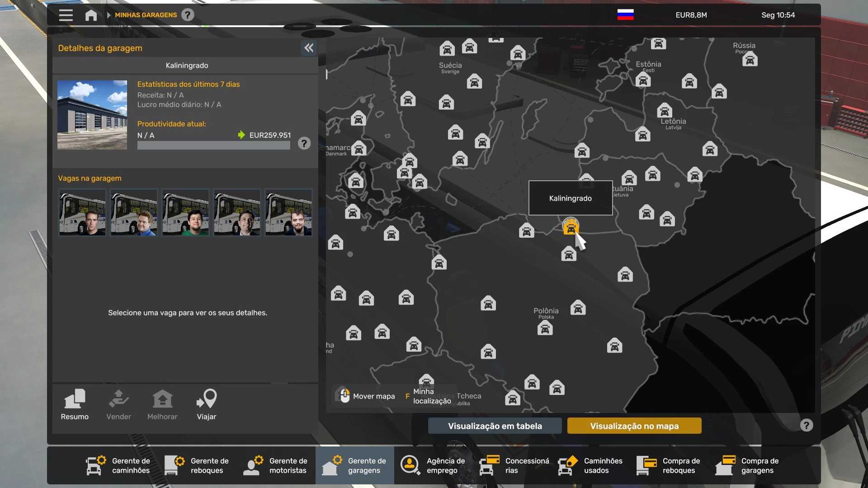Switch to Visualização em tabela
The image size is (868, 488).
495,426
